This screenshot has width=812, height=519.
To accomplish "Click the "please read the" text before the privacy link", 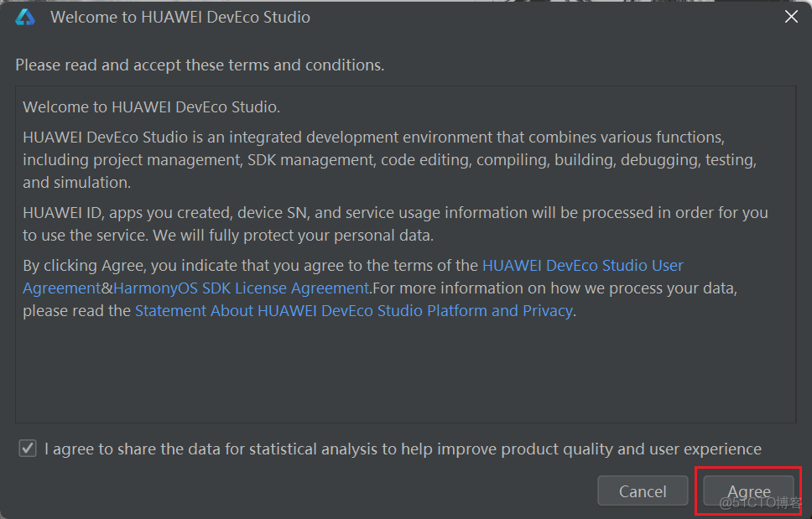I will 77,311.
